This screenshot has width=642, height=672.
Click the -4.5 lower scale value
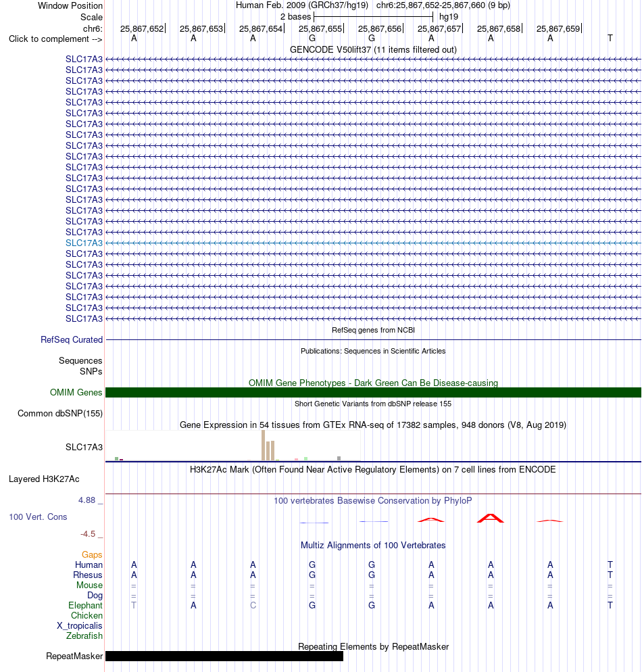88,534
